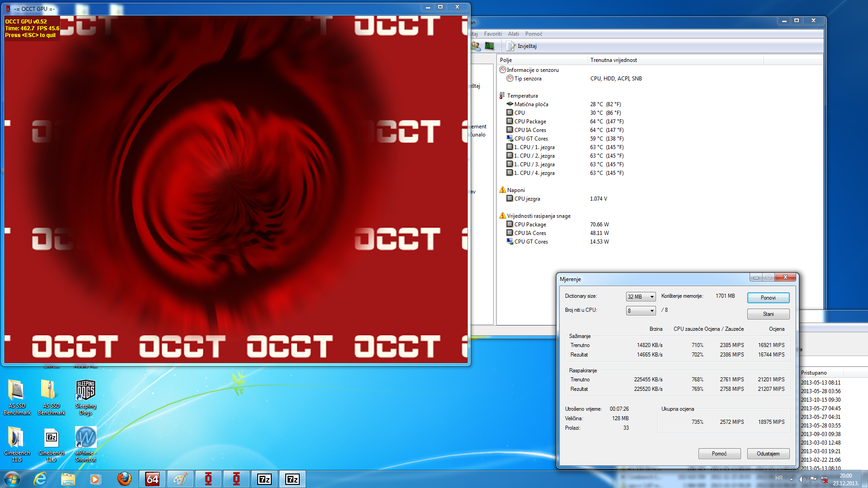Screen dimensions: 868x488
Task: Open the Sleeping Dogs desktop shortcut
Action: [85, 397]
